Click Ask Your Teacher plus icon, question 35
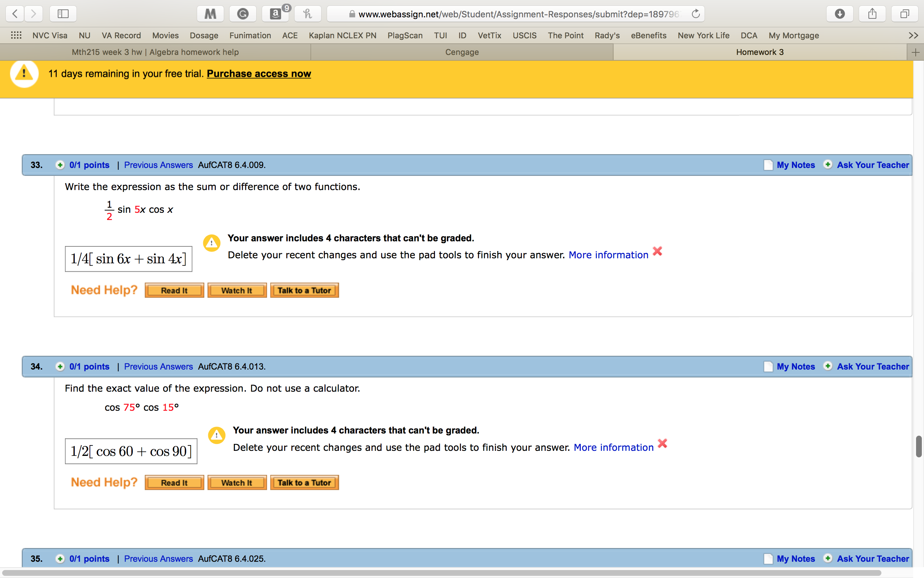 pos(828,558)
